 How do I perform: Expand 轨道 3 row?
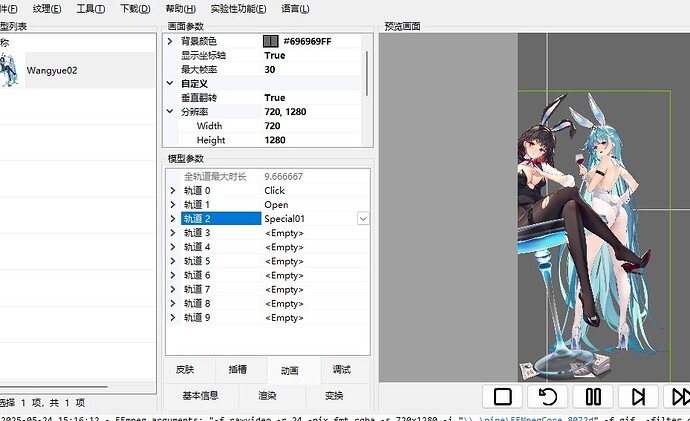click(172, 233)
